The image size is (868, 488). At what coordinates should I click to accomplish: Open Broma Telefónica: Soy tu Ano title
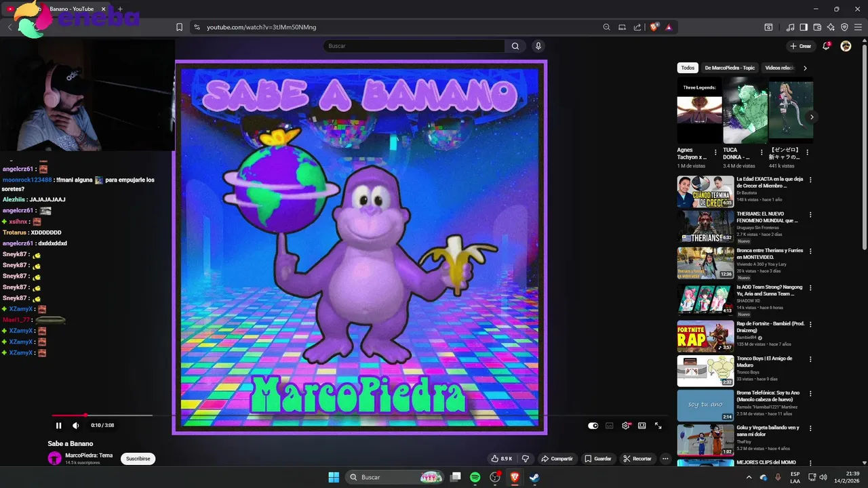(769, 396)
